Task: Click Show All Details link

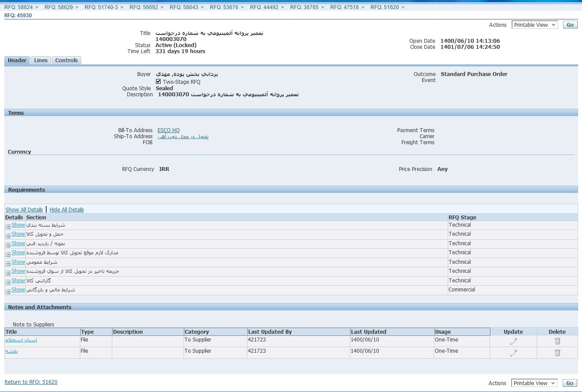Action: point(24,210)
